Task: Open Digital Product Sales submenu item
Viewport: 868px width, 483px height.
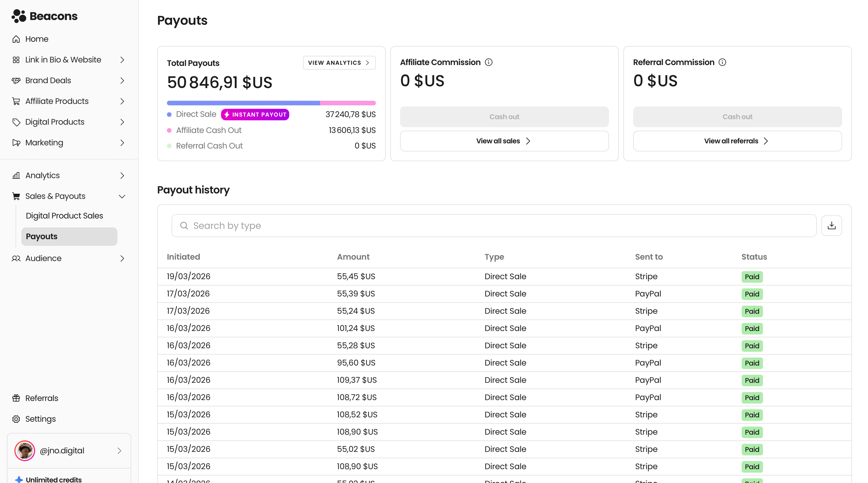Action: point(64,216)
